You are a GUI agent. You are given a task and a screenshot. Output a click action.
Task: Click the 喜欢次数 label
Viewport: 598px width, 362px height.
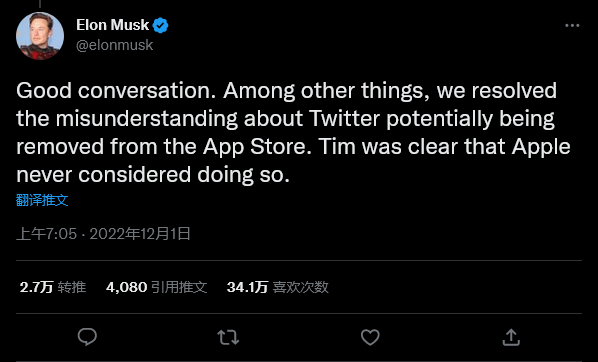(x=301, y=287)
